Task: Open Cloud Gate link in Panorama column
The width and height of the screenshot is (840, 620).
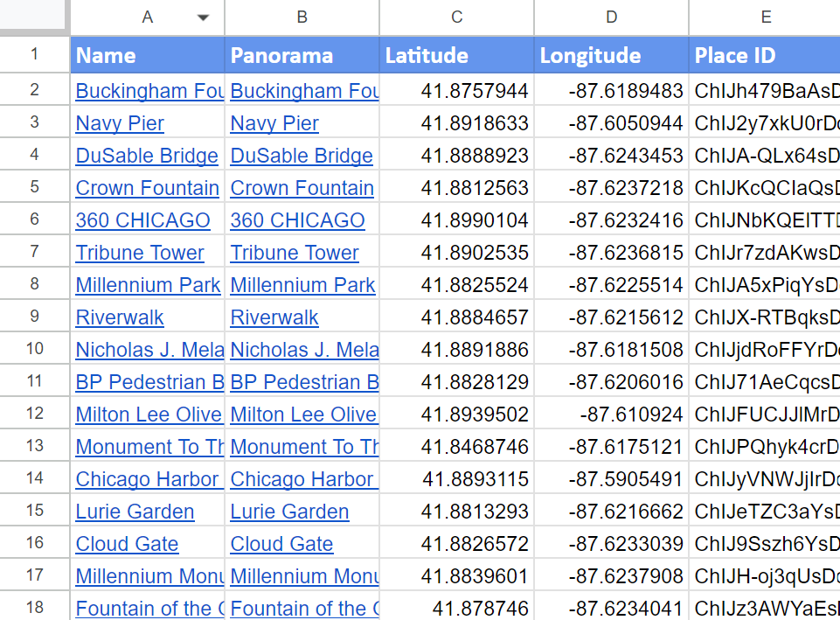Action: [x=281, y=544]
